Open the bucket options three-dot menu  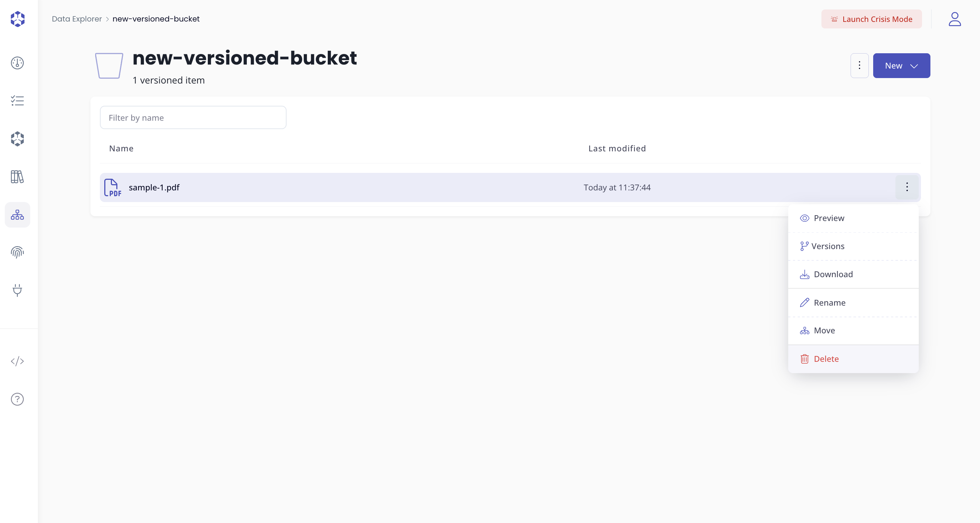pyautogui.click(x=859, y=66)
